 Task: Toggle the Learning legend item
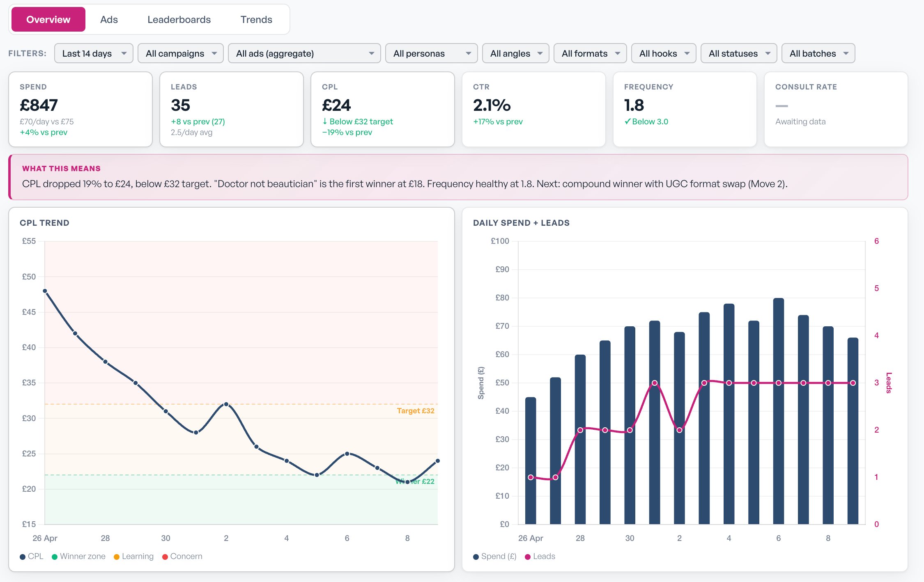pyautogui.click(x=133, y=556)
